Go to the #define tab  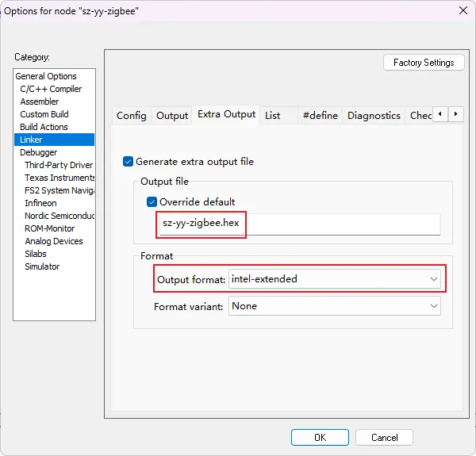point(320,116)
